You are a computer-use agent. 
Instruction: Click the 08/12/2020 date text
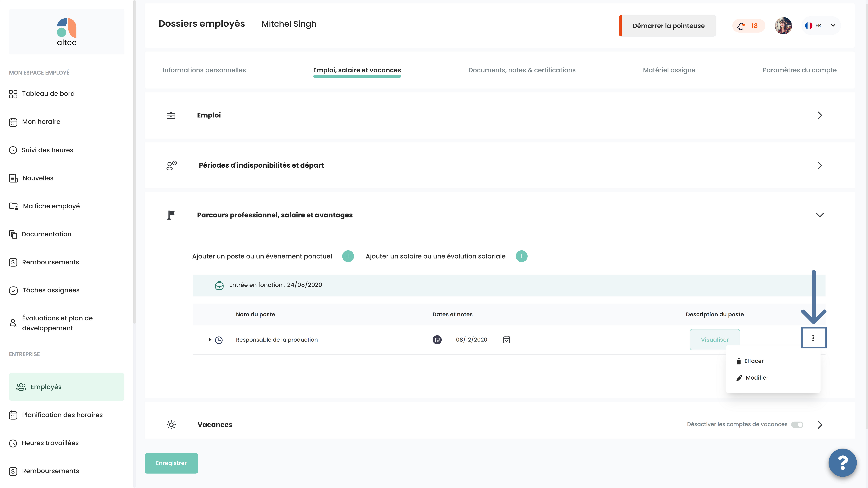point(471,340)
